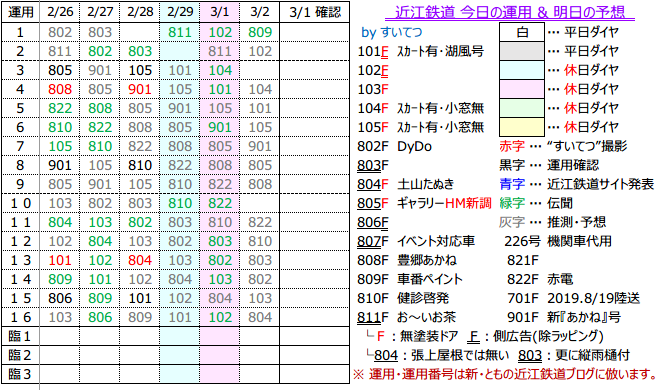This screenshot has width=667, height=390.
Task: Click green 822 in row 5 under 2/26
Action: [x=60, y=108]
